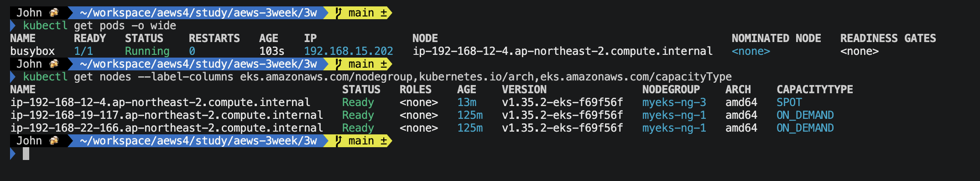Click 'ON_DEMAND' in the ip-192-168-19-117 row
The width and height of the screenshot is (980, 181).
click(805, 115)
